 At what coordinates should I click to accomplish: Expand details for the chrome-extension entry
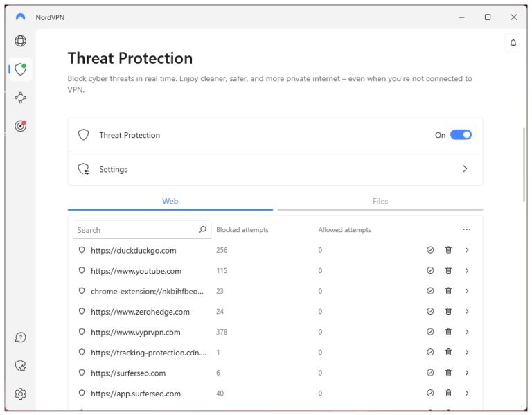tap(467, 291)
